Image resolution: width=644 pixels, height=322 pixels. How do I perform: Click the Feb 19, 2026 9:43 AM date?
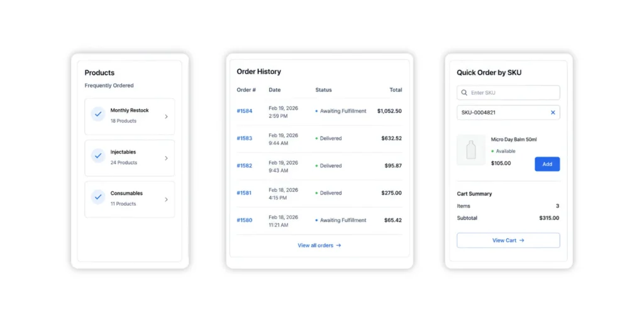coord(284,167)
